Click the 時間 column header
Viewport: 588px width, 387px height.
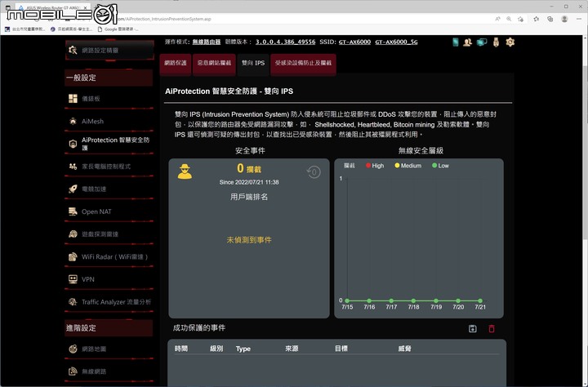pos(181,349)
